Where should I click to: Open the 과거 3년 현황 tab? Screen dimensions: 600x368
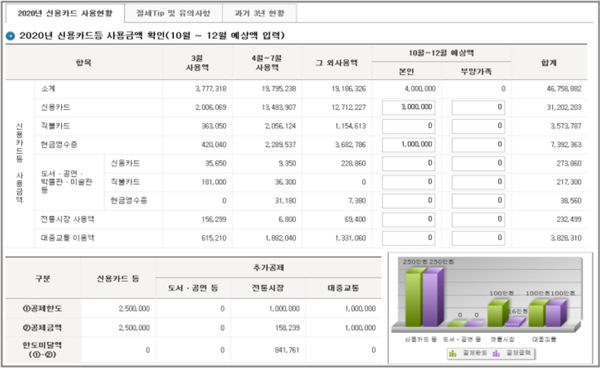[259, 13]
